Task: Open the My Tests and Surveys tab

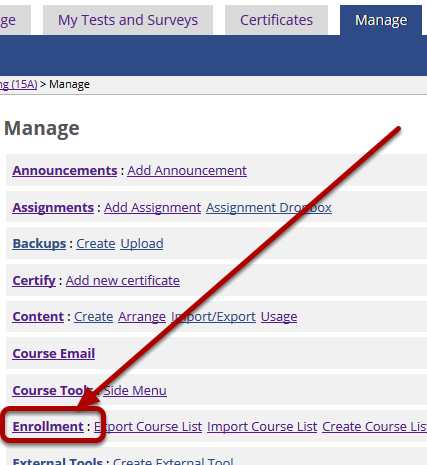Action: (128, 20)
